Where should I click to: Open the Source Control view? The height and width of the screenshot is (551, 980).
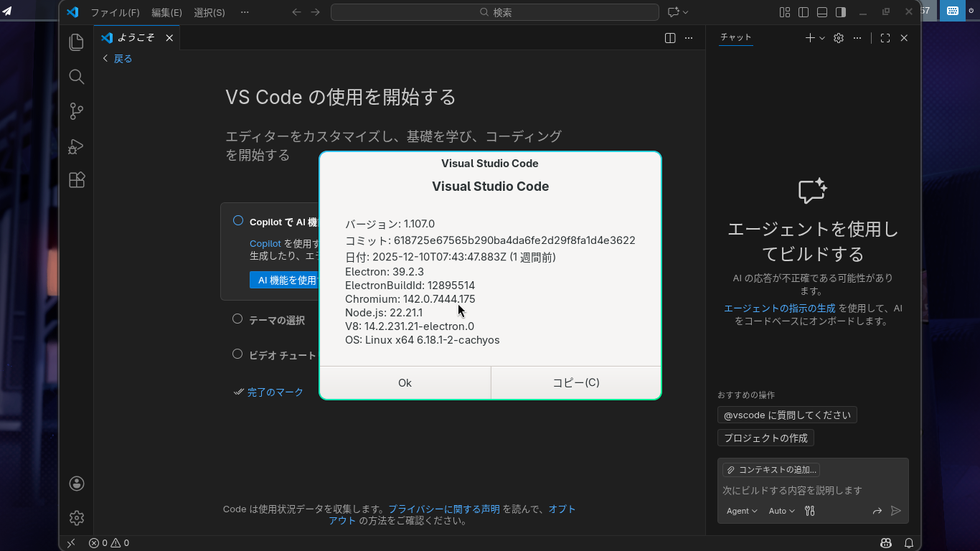[x=77, y=111]
